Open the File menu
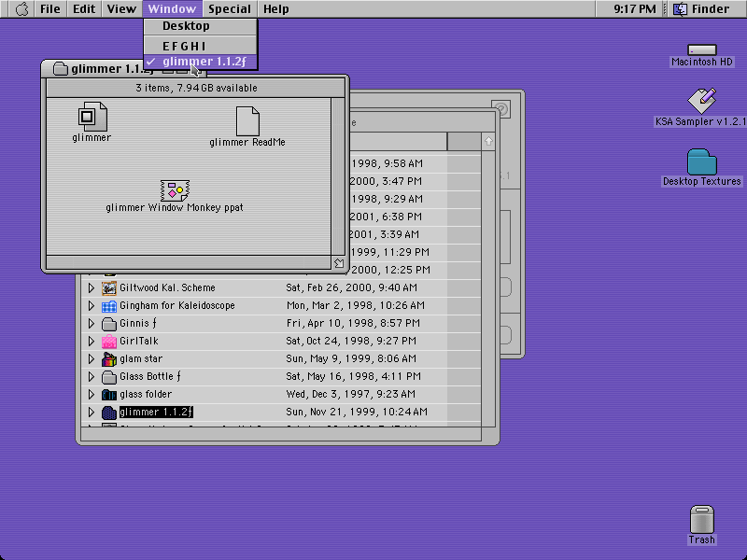This screenshot has height=560, width=747. click(x=50, y=9)
